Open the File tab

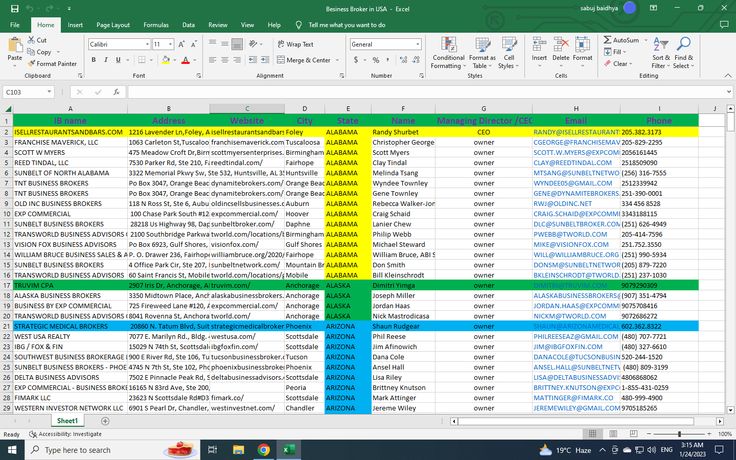[x=15, y=25]
